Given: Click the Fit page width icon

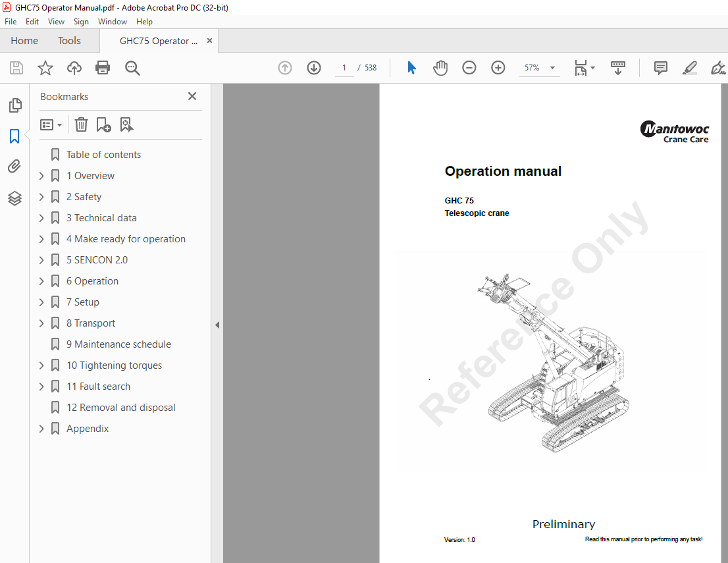Looking at the screenshot, I should tap(581, 68).
